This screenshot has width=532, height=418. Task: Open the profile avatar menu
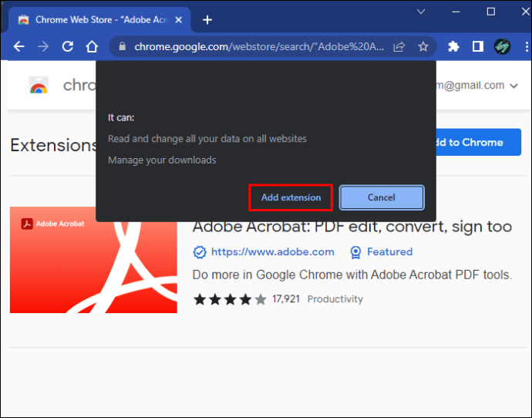(502, 46)
